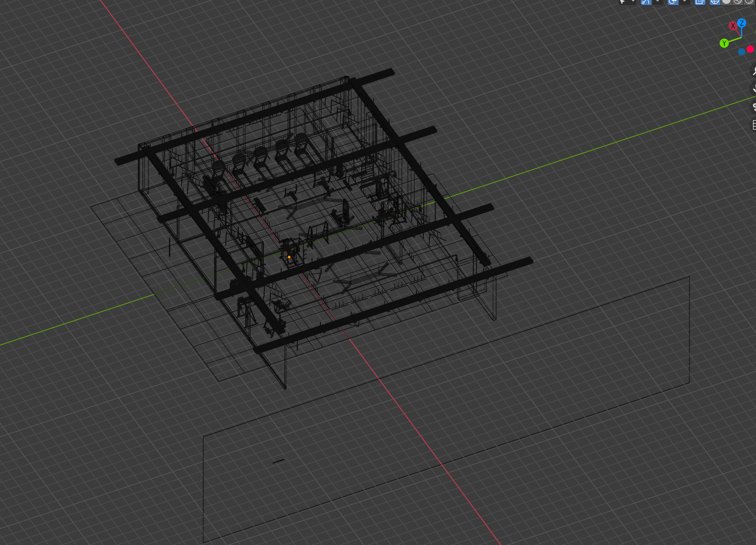Toggle viewport gizmos display button
Screen dimensions: 756x545
coord(646,2)
